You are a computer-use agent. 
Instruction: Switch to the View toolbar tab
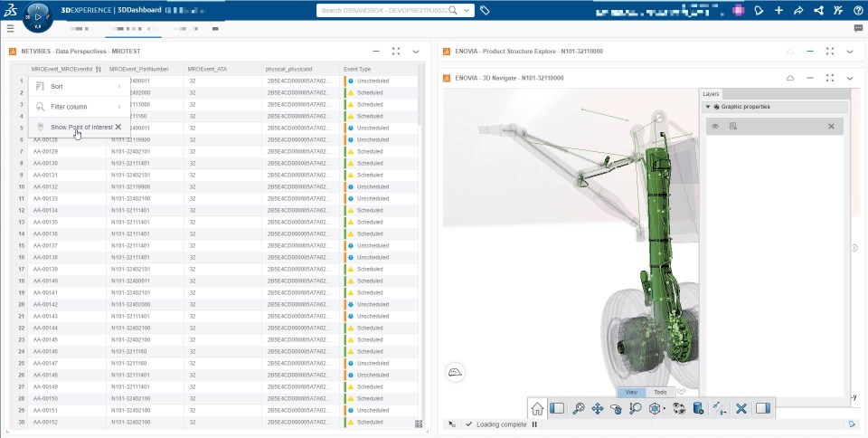(x=631, y=392)
